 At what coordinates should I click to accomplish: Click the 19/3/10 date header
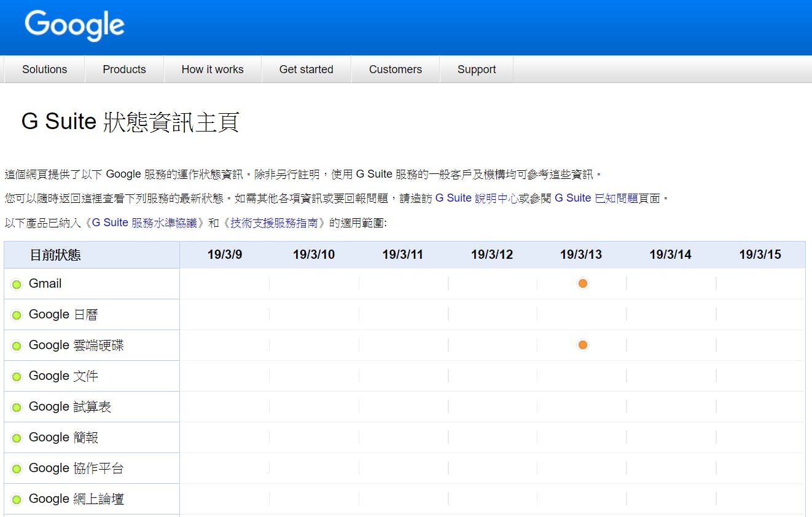coord(314,255)
